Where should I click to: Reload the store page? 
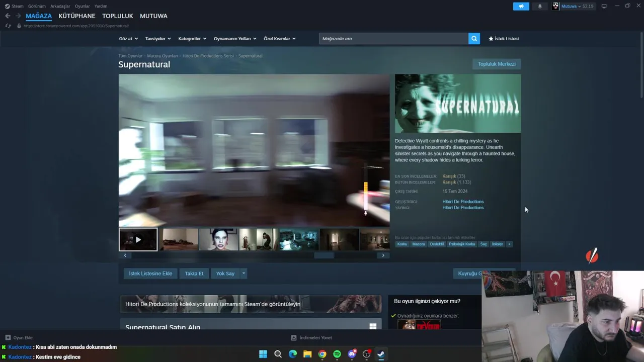(x=8, y=26)
